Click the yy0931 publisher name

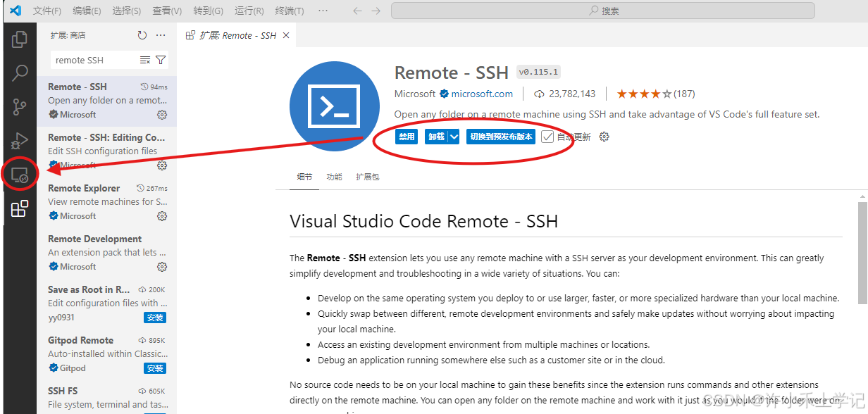(61, 318)
